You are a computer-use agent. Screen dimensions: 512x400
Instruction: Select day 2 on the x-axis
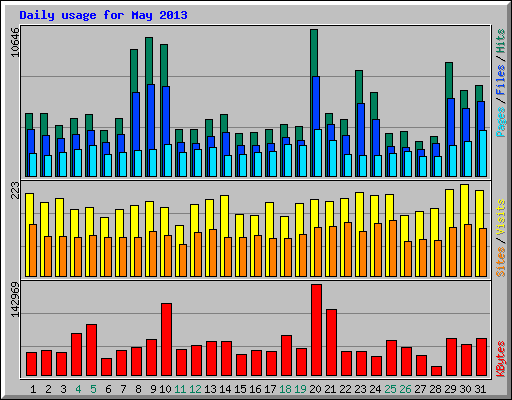coord(48,389)
